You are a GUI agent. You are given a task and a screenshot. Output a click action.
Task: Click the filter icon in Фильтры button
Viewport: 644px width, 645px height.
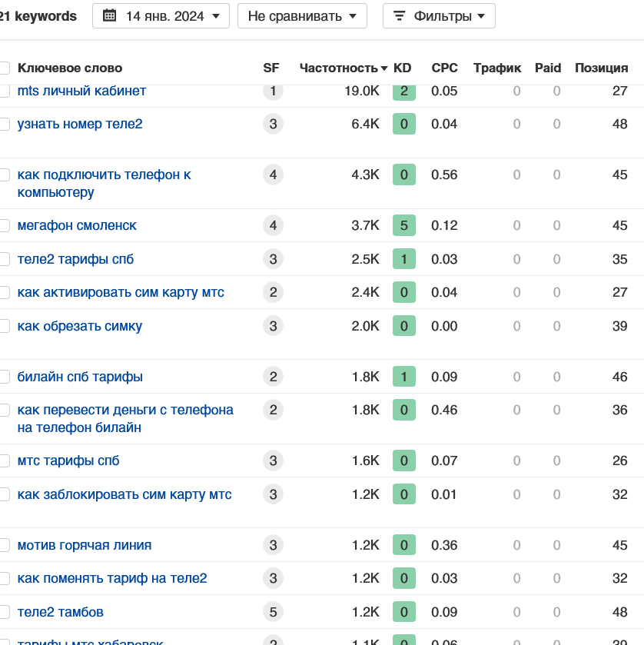coord(400,16)
